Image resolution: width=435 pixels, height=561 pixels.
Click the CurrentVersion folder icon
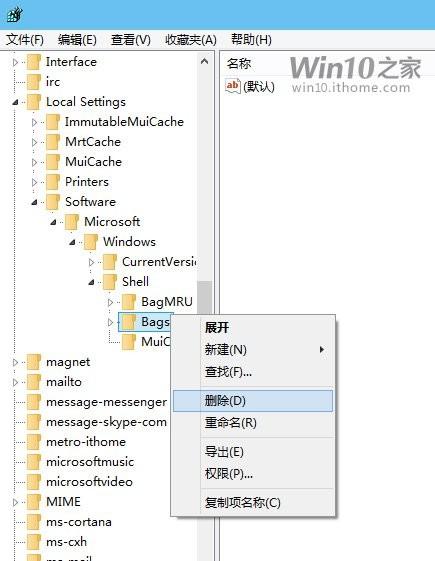tap(110, 262)
